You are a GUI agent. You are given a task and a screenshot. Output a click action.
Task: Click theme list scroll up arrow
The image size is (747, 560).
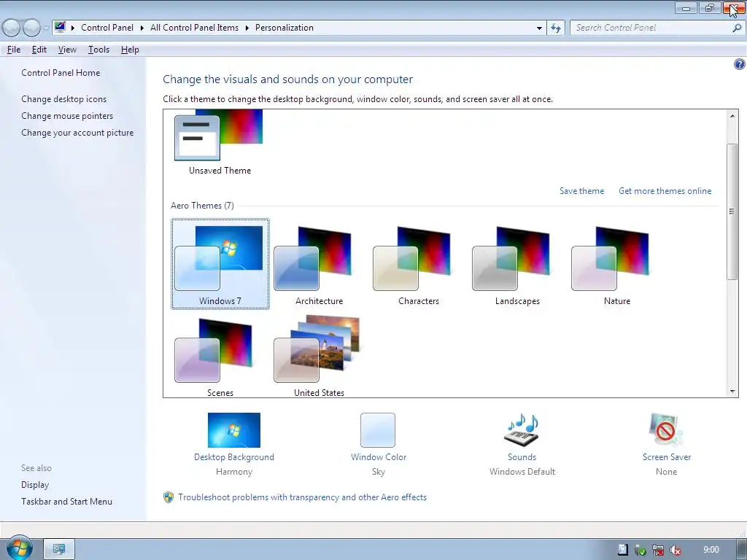pos(732,116)
